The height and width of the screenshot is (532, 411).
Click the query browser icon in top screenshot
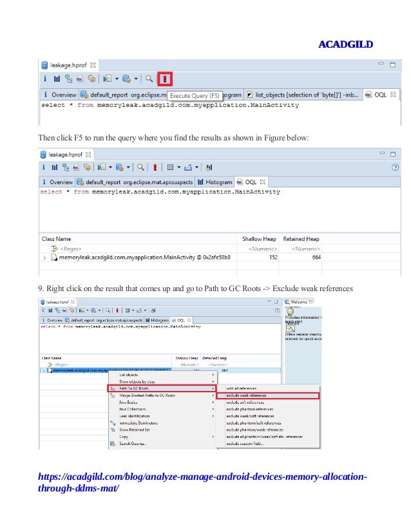[x=126, y=79]
